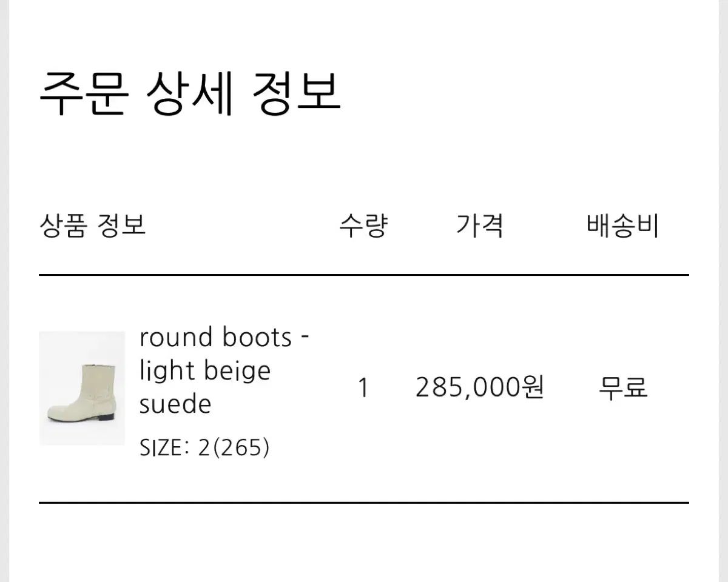The width and height of the screenshot is (728, 582).
Task: Click the gray margin strip on the left edge
Action: click(5, 291)
